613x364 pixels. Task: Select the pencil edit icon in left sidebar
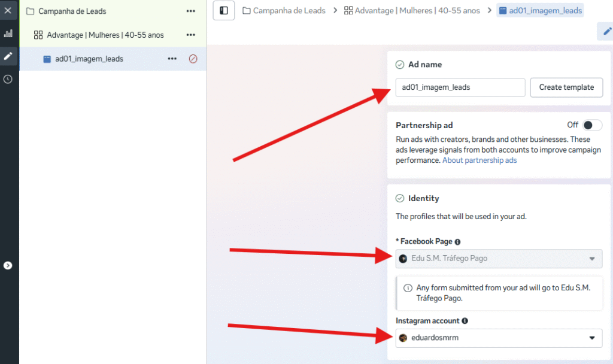tap(8, 56)
